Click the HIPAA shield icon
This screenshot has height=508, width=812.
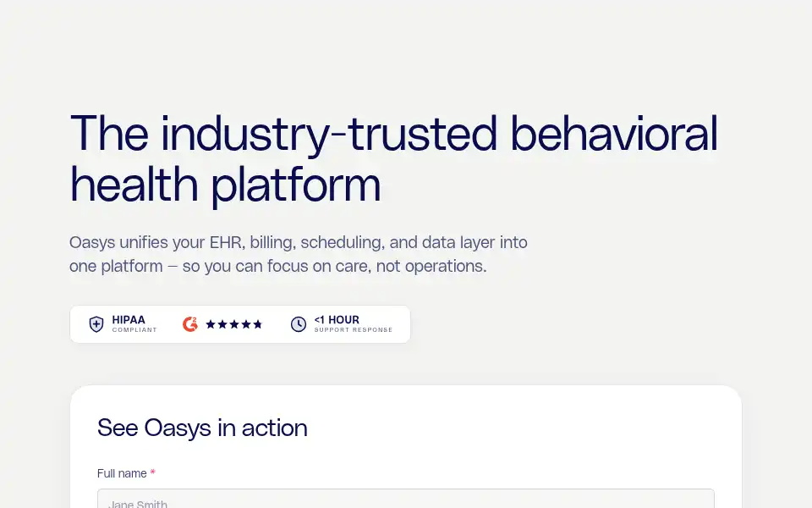pos(96,324)
